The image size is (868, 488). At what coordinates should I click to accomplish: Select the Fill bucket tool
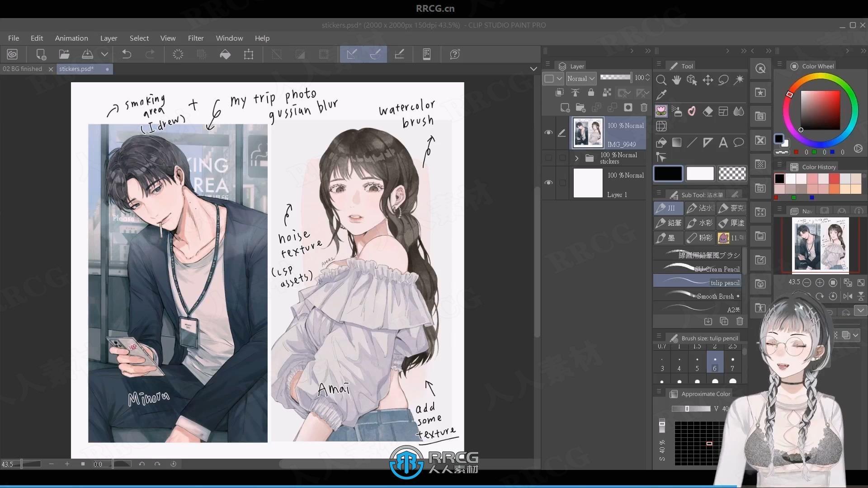[x=661, y=143]
